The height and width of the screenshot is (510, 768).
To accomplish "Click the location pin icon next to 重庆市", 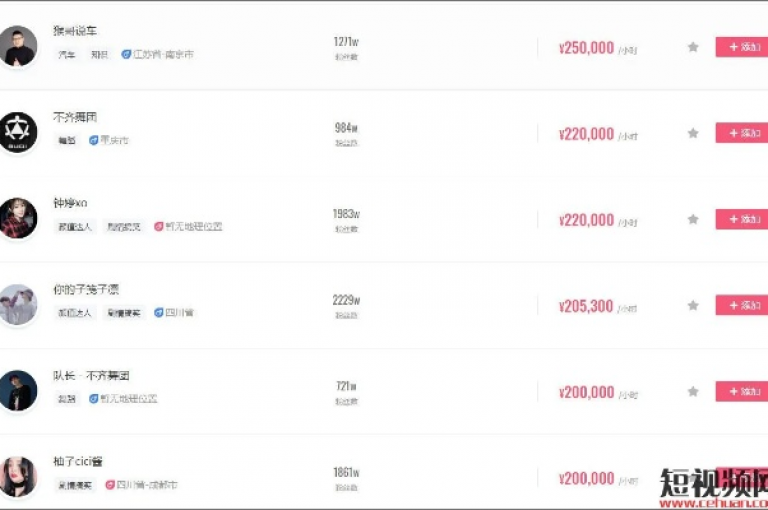I will coord(94,141).
